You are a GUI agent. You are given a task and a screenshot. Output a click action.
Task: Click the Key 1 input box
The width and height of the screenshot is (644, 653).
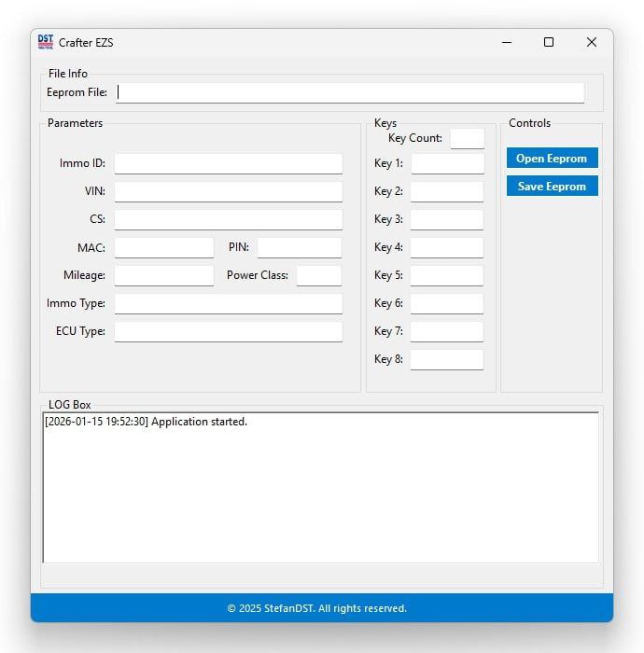[x=447, y=163]
